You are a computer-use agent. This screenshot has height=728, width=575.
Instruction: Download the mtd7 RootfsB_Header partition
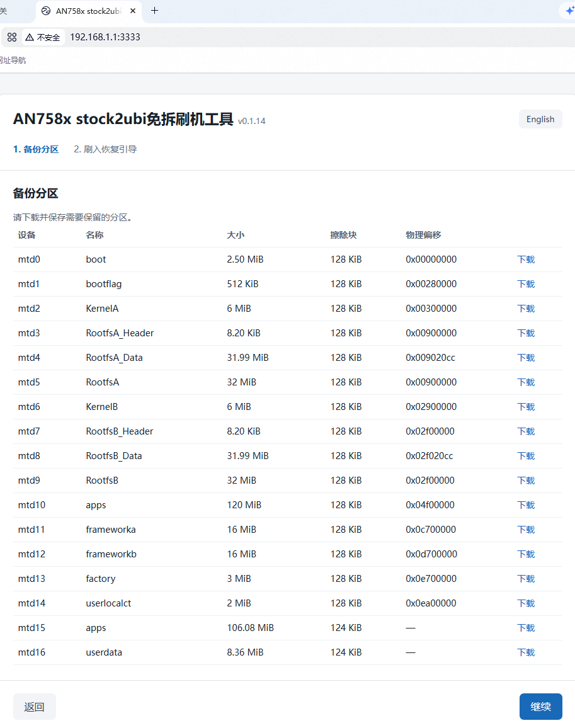pyautogui.click(x=527, y=432)
